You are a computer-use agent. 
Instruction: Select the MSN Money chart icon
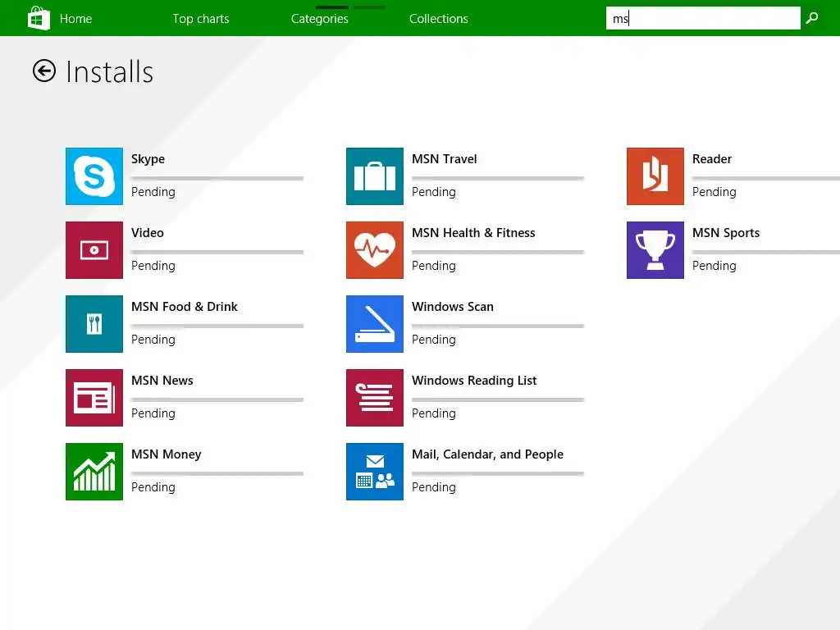click(x=94, y=472)
